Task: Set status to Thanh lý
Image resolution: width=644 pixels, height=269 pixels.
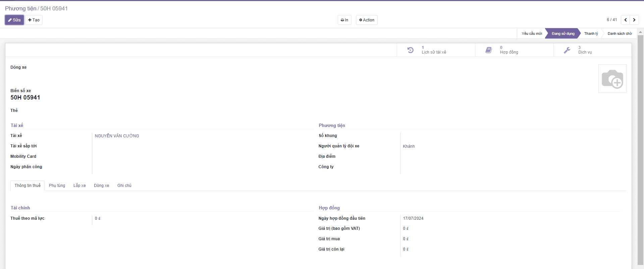Action: [591, 33]
